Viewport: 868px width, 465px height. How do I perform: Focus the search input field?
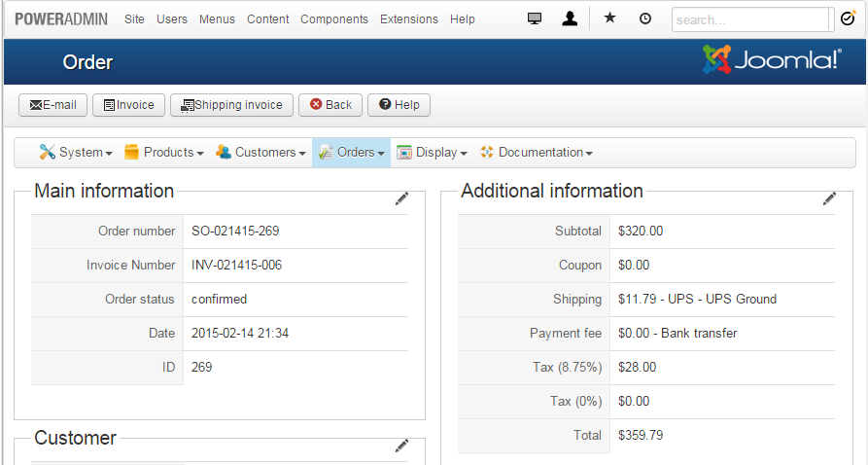pos(750,19)
